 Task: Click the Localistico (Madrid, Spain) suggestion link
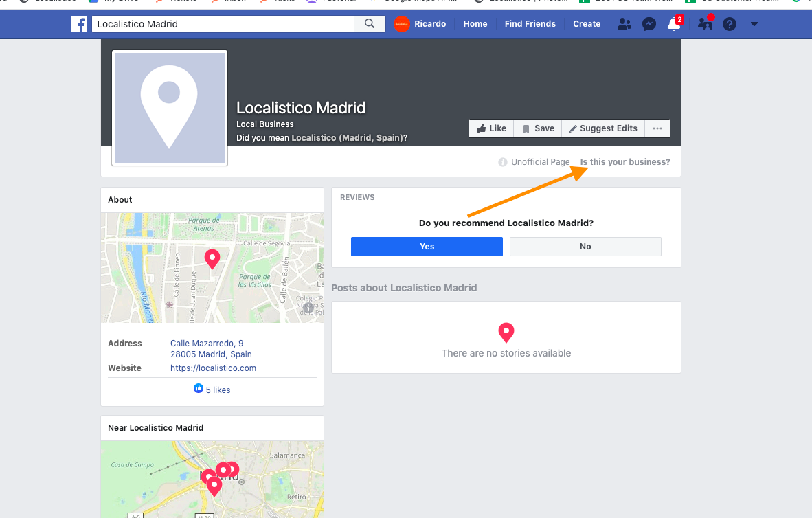(348, 138)
